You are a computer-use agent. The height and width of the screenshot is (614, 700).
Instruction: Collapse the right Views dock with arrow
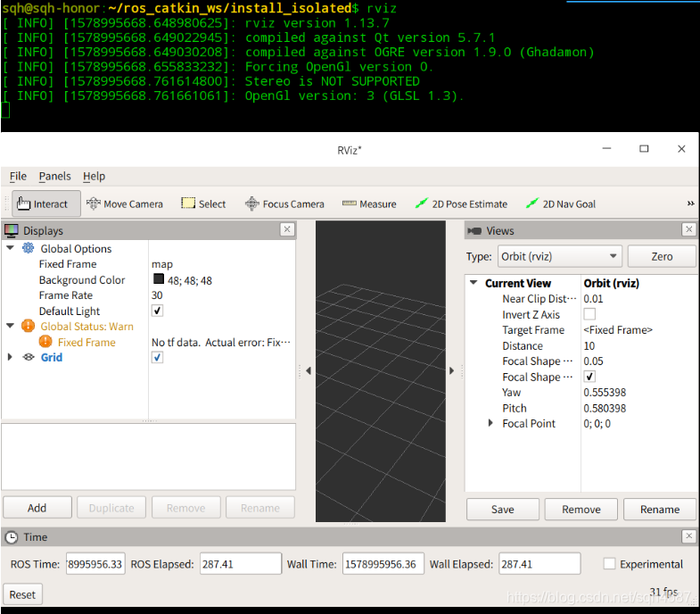pyautogui.click(x=451, y=370)
